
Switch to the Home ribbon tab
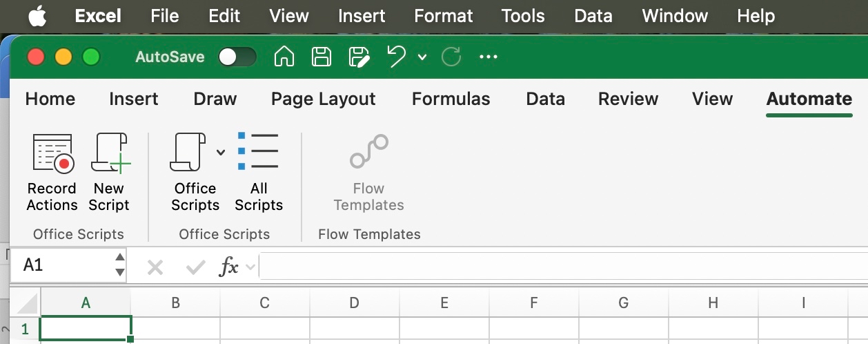coord(50,99)
